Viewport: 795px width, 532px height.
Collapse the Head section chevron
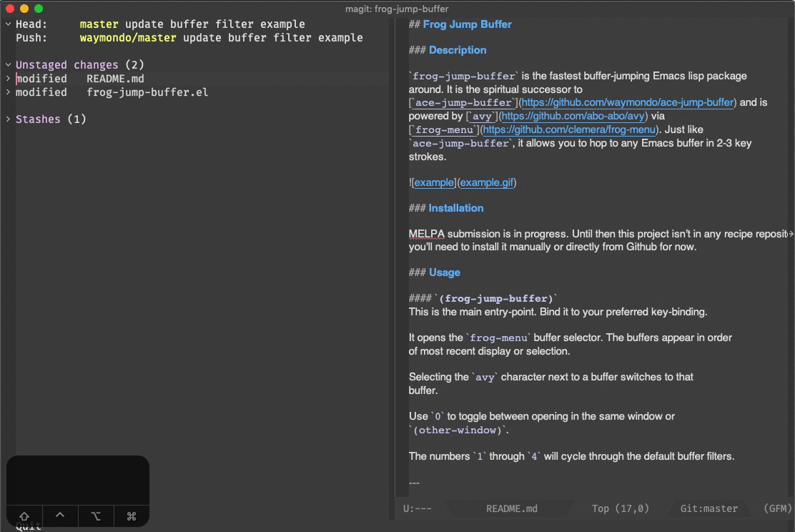pos(8,24)
